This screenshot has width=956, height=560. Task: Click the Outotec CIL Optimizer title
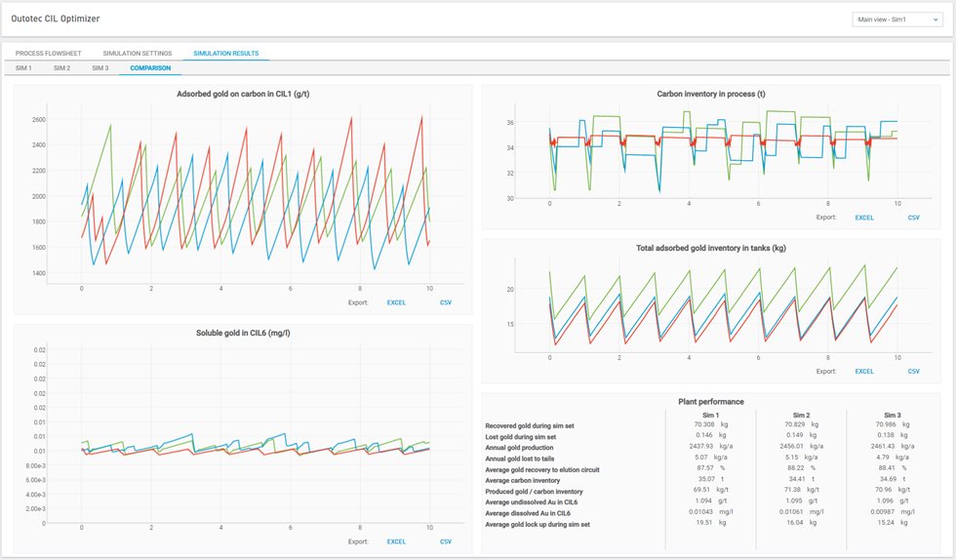pyautogui.click(x=56, y=19)
